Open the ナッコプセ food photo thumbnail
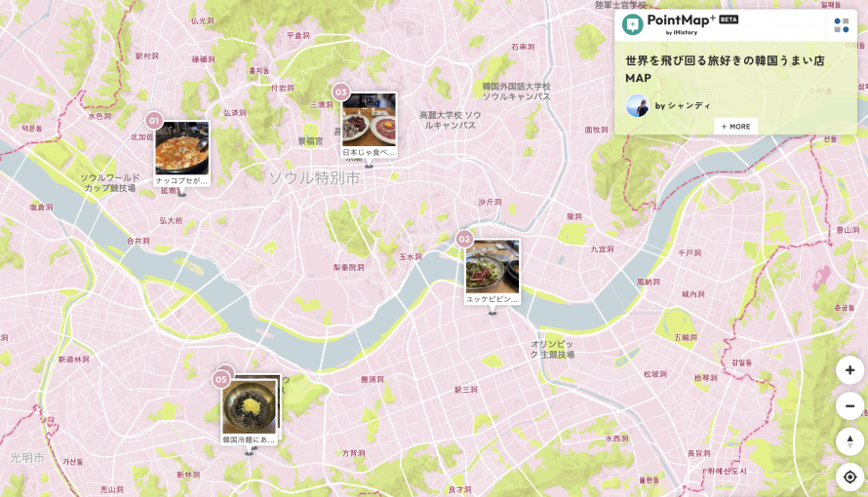 coord(182,148)
